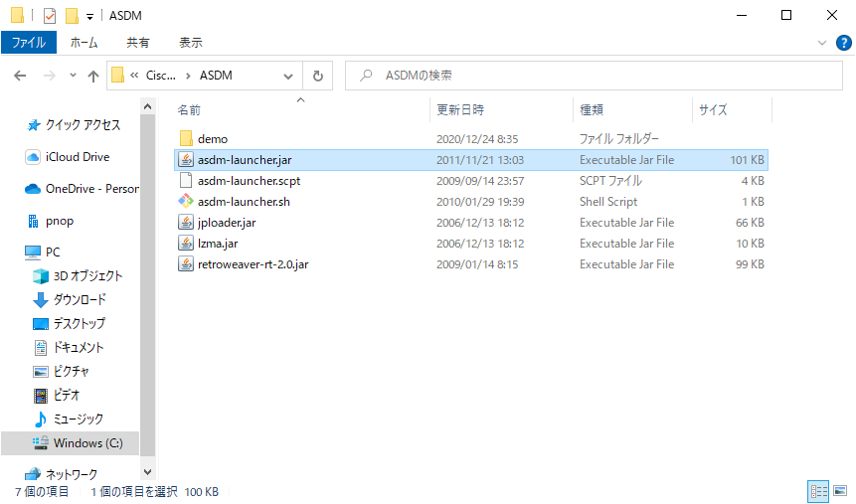This screenshot has width=856, height=504.
Task: Switch to the 表示 ribbon tab
Action: (x=191, y=43)
